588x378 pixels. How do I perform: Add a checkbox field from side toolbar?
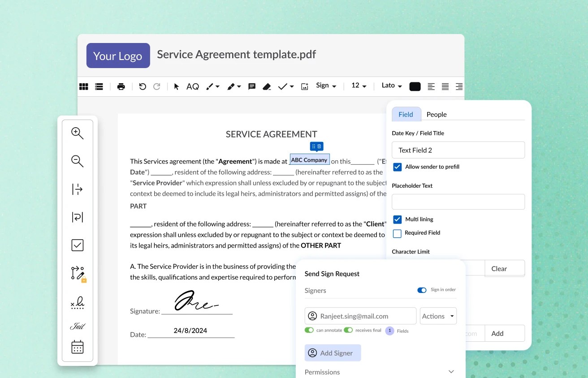coord(78,245)
